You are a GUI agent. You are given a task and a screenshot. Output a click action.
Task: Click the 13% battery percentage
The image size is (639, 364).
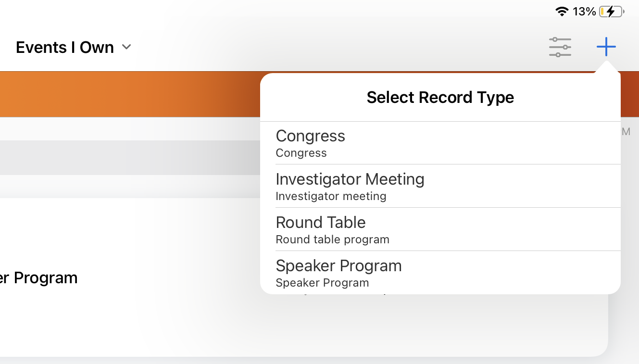pos(584,12)
